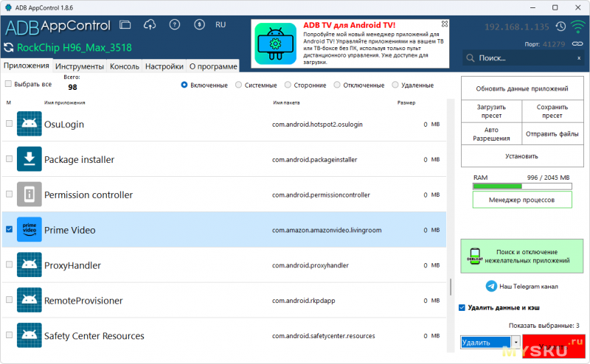Select the Системные radio filter
This screenshot has height=364, width=590.
pos(238,85)
